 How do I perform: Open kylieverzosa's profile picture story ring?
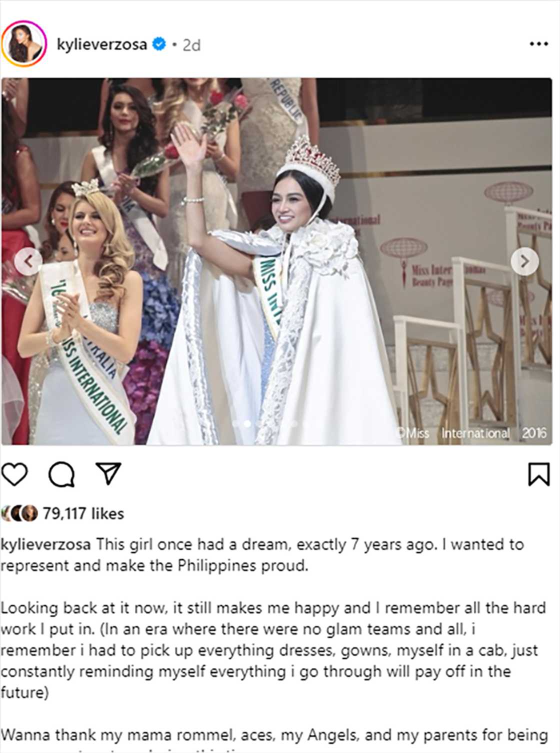(24, 44)
